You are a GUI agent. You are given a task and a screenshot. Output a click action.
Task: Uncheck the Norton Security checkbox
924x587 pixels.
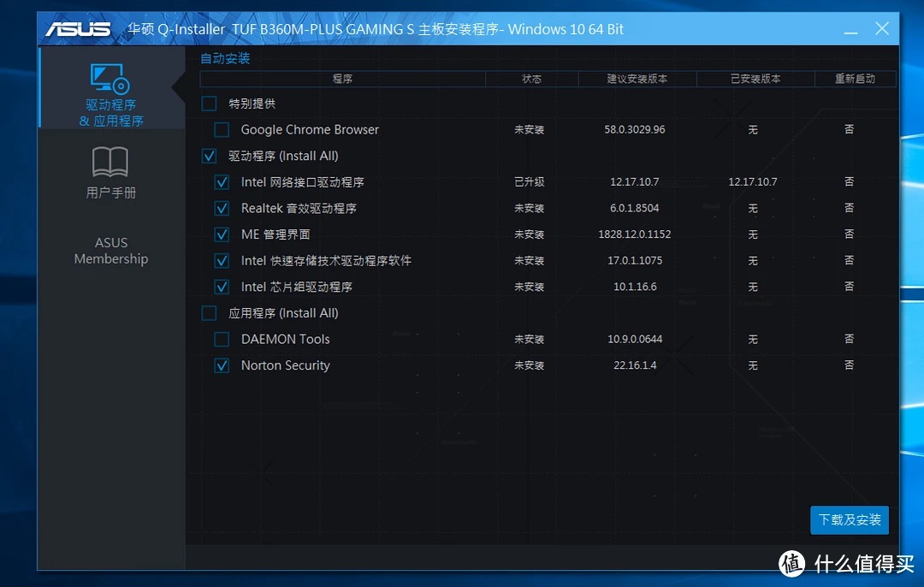point(222,365)
